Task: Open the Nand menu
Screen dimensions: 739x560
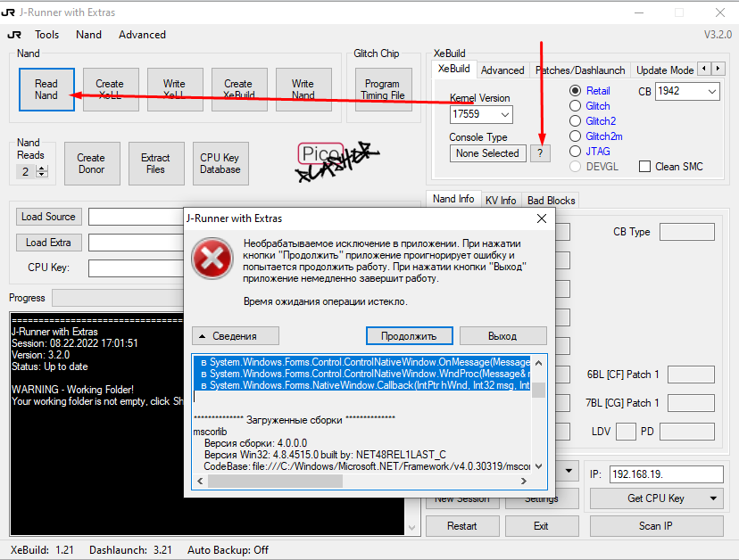Action: point(88,35)
